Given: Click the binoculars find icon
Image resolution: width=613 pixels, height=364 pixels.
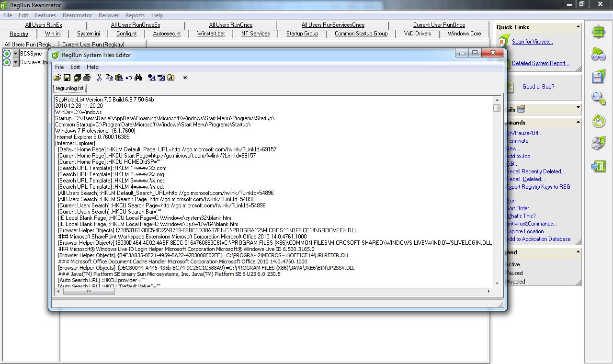Looking at the screenshot, I should coord(138,78).
